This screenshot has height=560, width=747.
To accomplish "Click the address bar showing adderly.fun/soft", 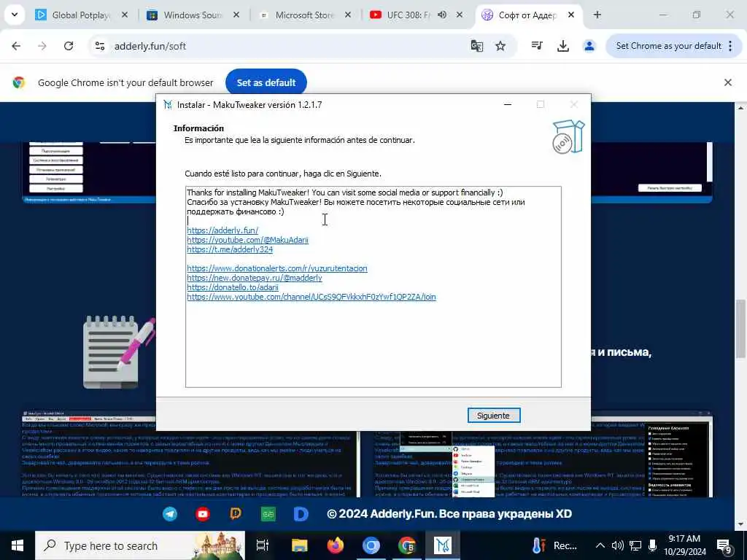I will tap(286, 46).
